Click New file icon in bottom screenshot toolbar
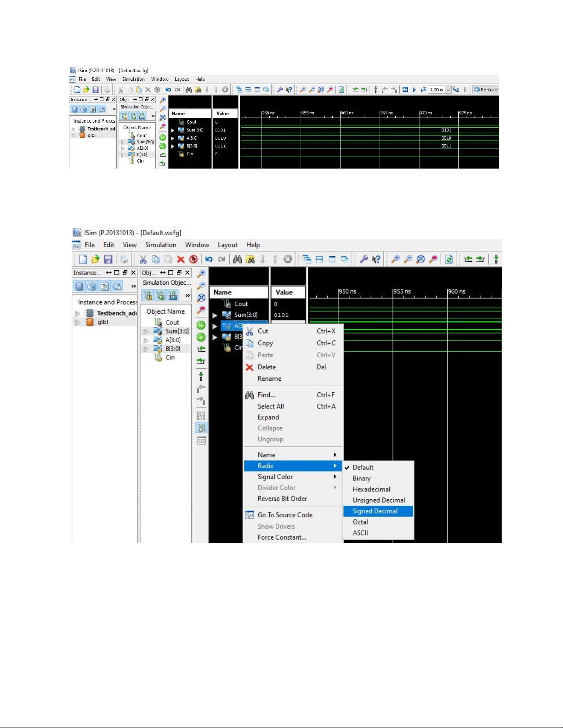The height and width of the screenshot is (728, 563). [x=83, y=260]
